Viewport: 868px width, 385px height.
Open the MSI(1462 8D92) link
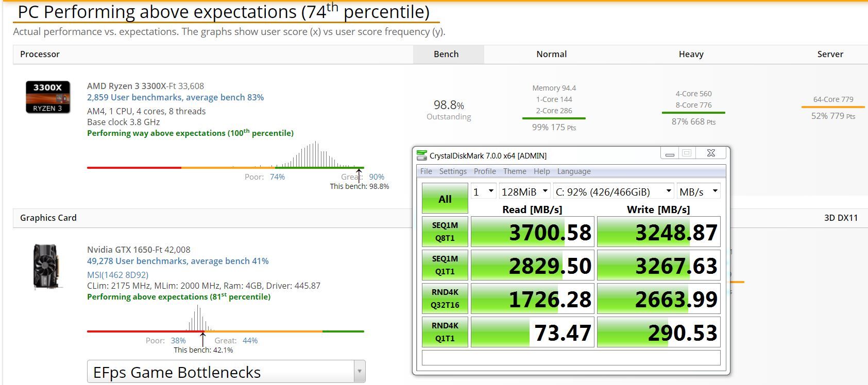click(x=117, y=275)
